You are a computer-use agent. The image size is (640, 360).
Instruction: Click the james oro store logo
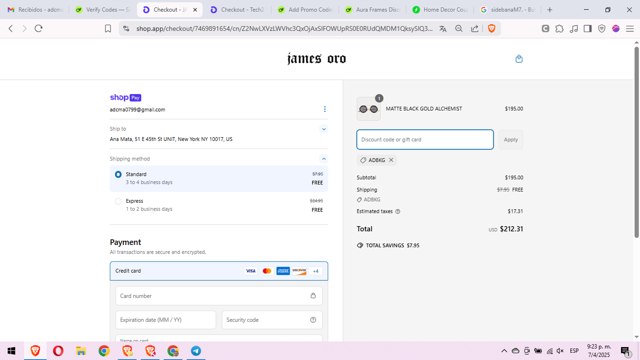point(316,59)
